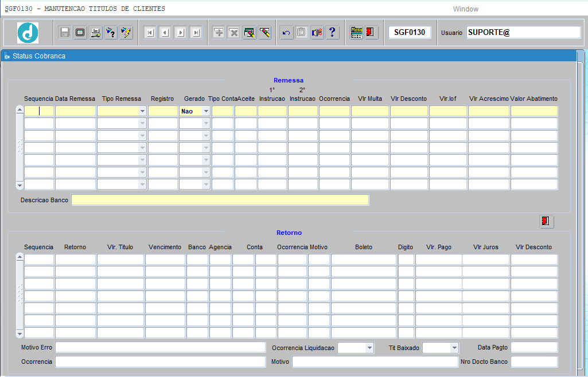
Task: Open the Gerado dropdown showing Nao
Action: pos(206,111)
